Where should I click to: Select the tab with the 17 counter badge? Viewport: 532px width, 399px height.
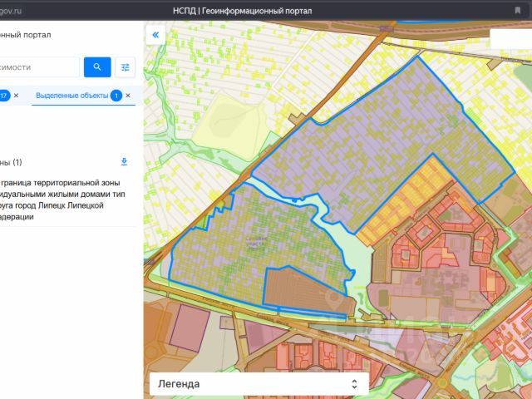pos(4,96)
